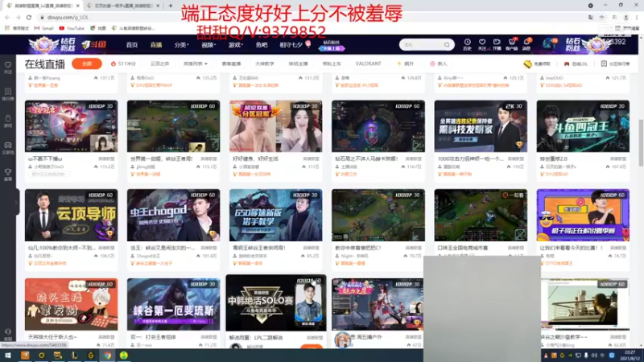This screenshot has width=644, height=362.
Task: Open the Windows Start menu
Action: pyautogui.click(x=8, y=356)
